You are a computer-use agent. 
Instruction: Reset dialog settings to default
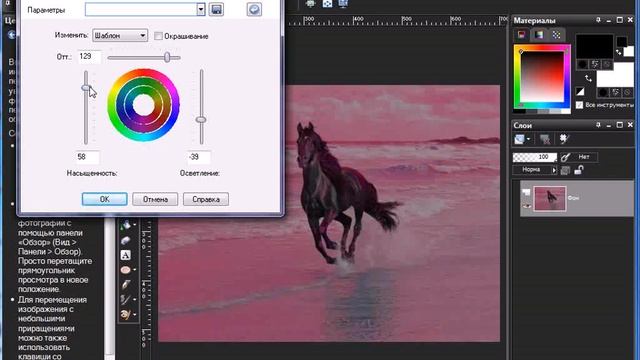(x=254, y=9)
